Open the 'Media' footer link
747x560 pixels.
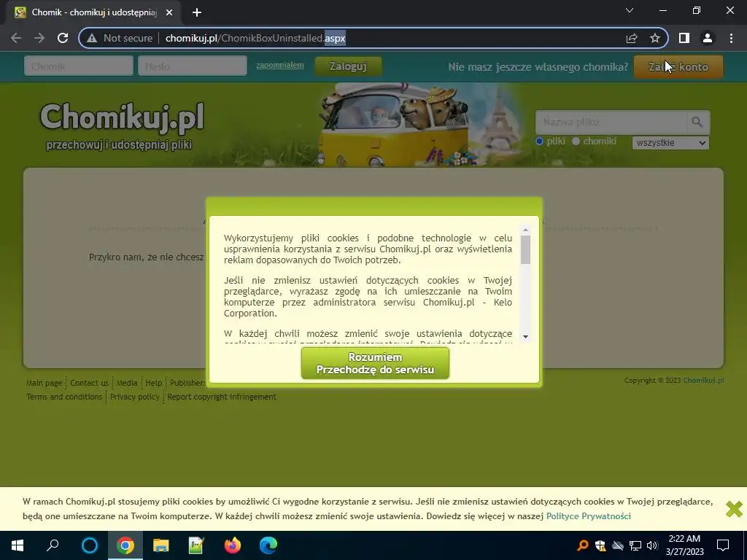click(127, 383)
